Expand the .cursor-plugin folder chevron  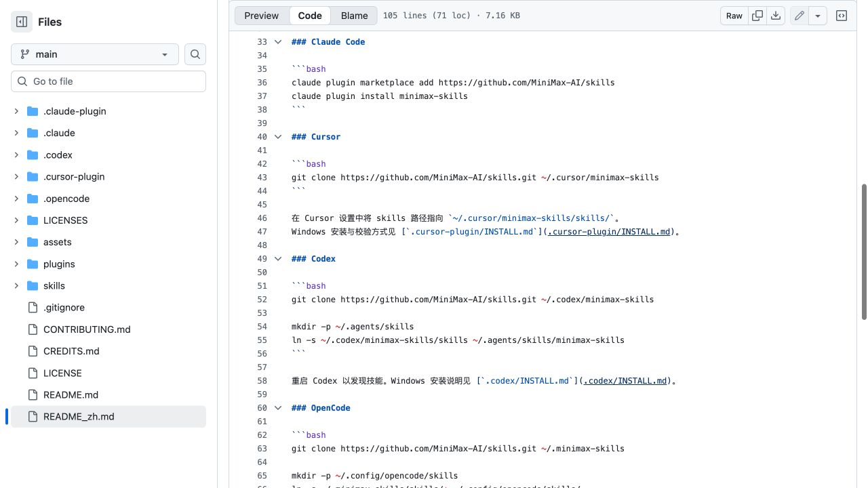16,176
